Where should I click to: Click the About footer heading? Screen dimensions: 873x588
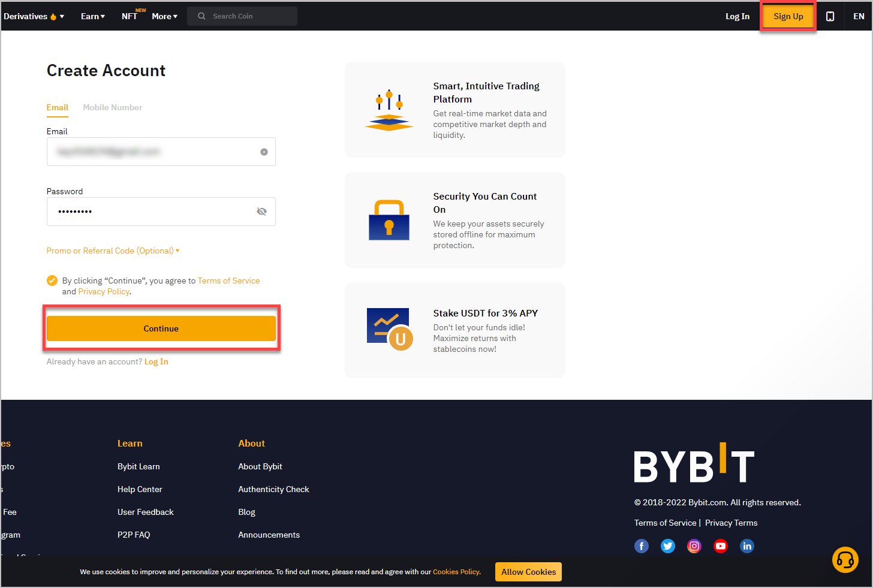click(x=251, y=444)
